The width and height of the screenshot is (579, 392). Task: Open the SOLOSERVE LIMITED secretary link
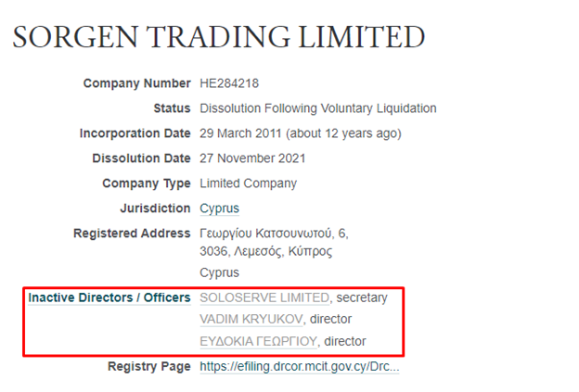(264, 297)
